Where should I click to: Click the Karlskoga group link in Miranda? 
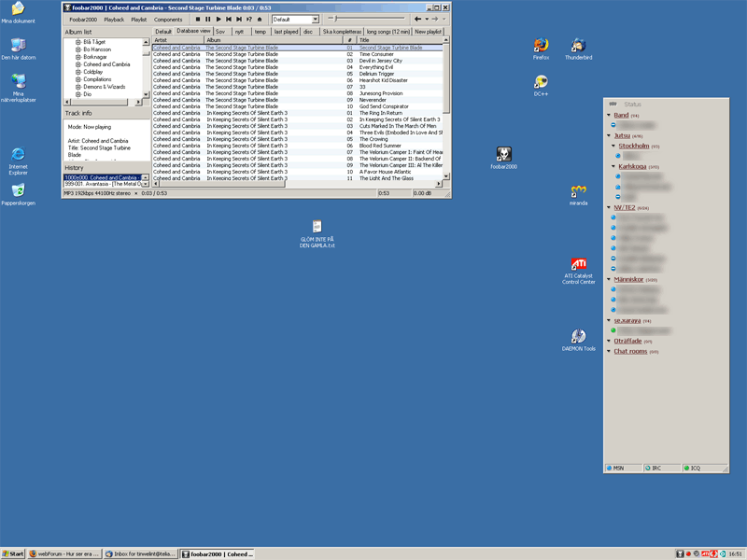(x=632, y=167)
